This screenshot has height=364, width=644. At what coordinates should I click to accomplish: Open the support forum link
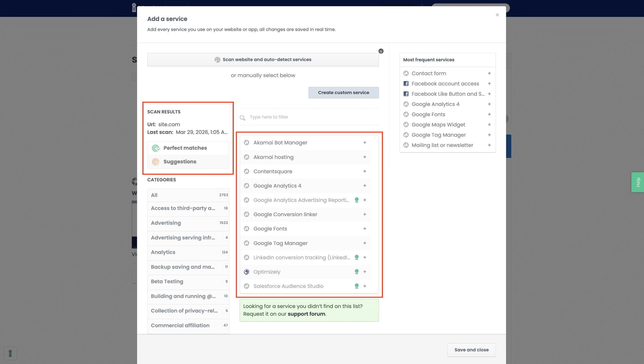(306, 314)
